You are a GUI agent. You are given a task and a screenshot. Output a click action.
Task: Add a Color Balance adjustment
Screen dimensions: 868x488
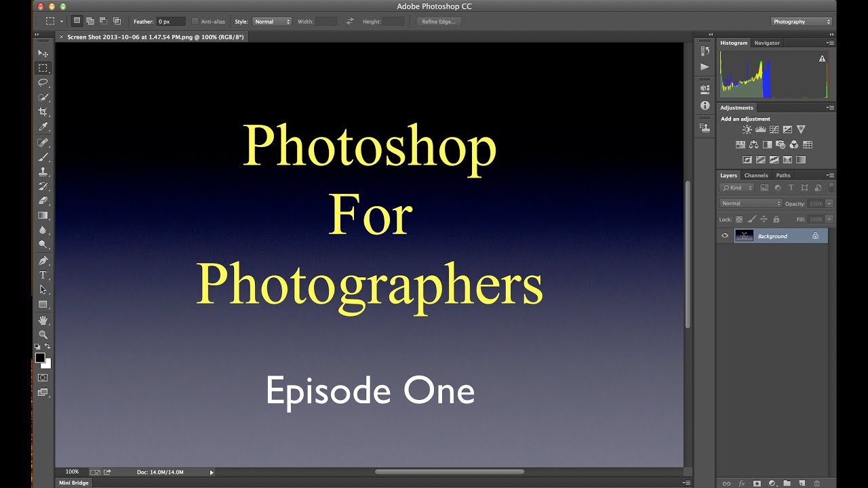pyautogui.click(x=753, y=144)
